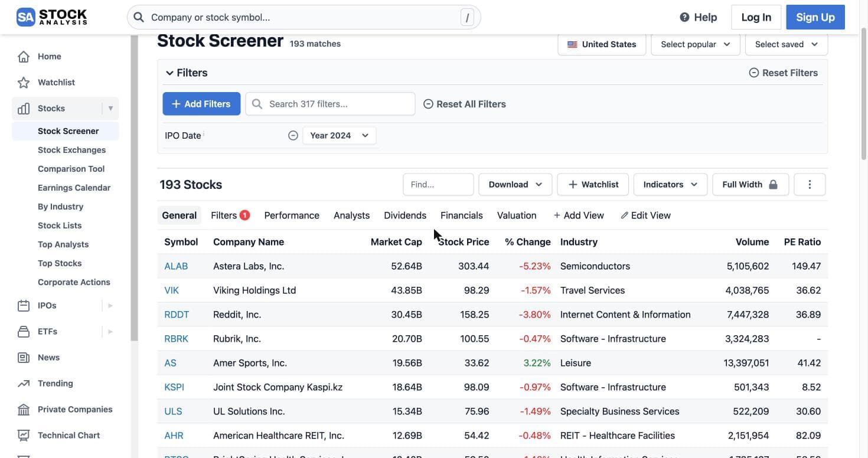This screenshot has height=458, width=868.
Task: Click the Home icon in sidebar
Action: 24,57
